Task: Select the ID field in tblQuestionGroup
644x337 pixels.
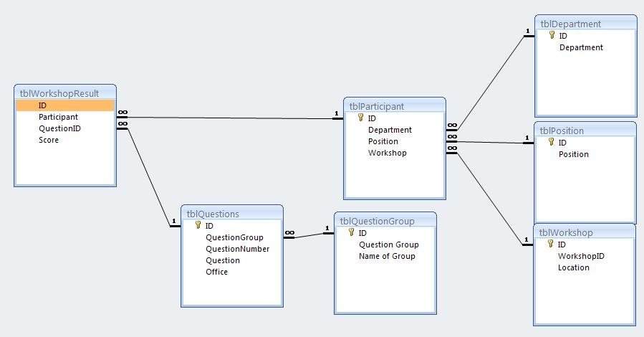Action: 362,233
